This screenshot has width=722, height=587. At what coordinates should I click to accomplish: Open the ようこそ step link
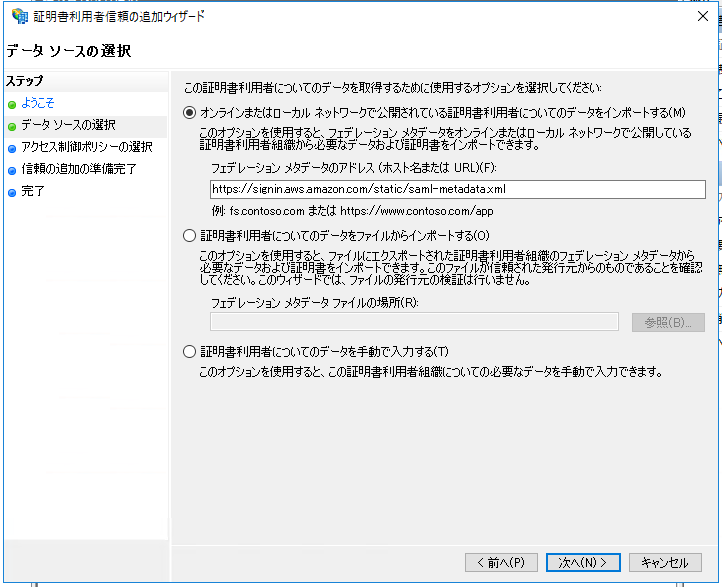[x=38, y=103]
